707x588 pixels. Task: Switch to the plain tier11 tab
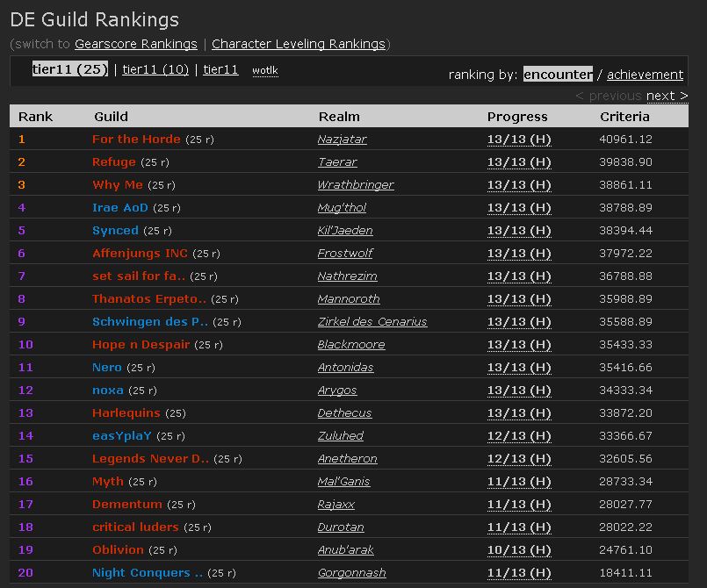pyautogui.click(x=220, y=69)
